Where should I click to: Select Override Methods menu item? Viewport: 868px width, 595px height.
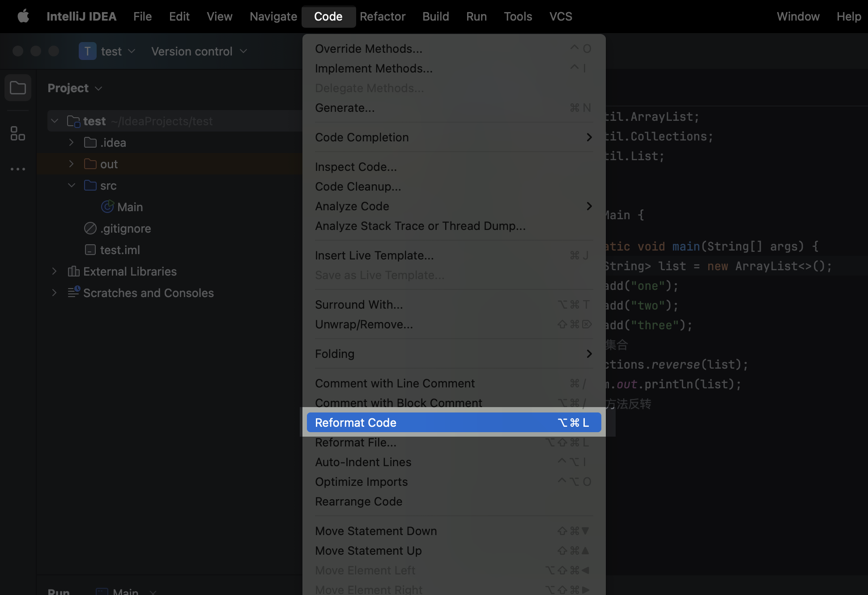454,49
